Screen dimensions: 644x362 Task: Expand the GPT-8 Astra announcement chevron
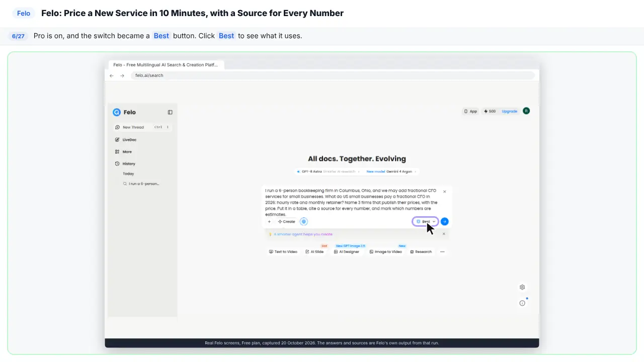[359, 171]
